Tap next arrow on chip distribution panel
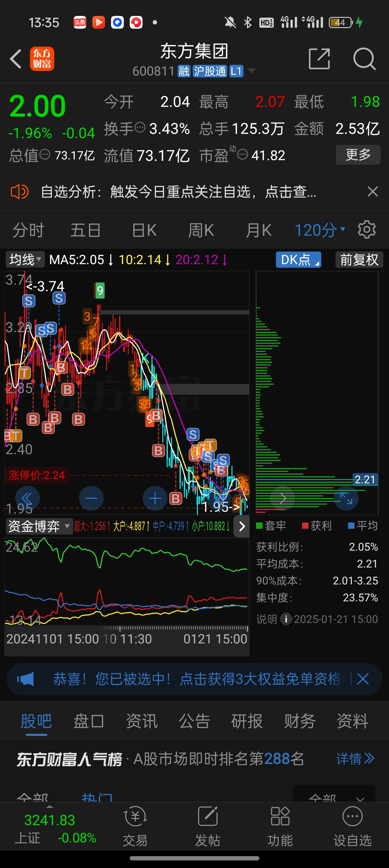This screenshot has width=389, height=868. [283, 498]
